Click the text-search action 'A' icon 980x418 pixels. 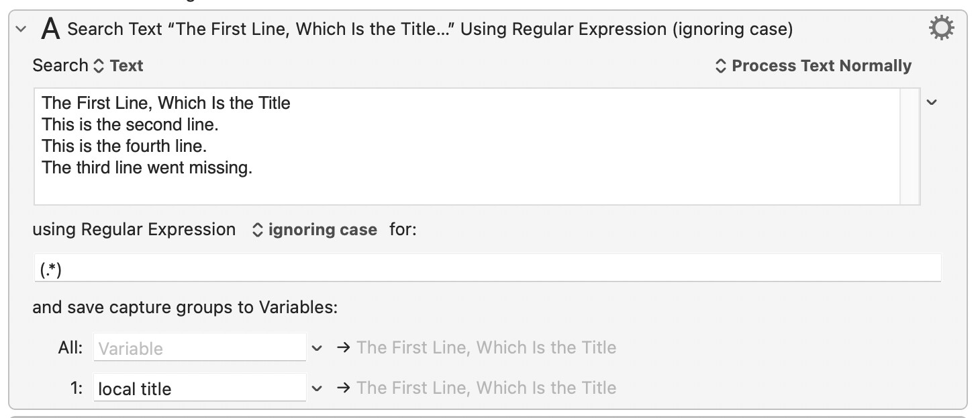50,29
